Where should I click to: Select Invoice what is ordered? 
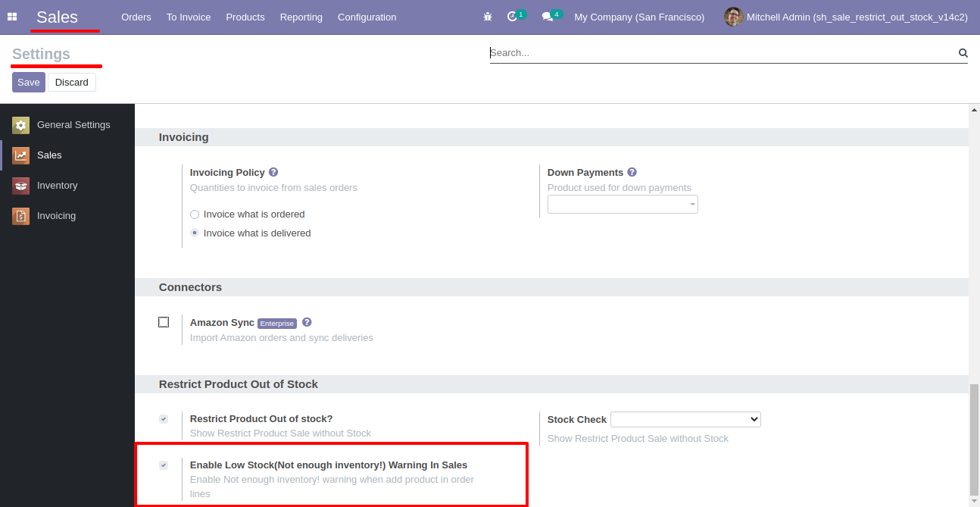pyautogui.click(x=195, y=214)
